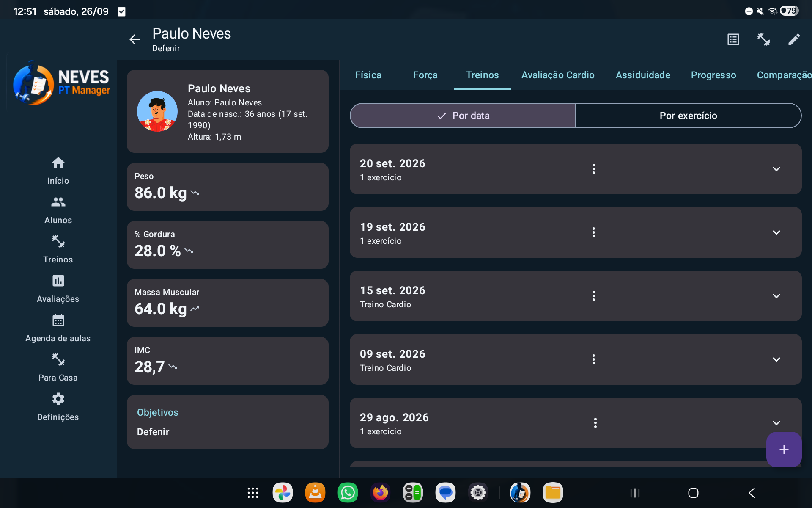The width and height of the screenshot is (812, 508).
Task: Edit student with the pencil icon
Action: click(x=794, y=39)
